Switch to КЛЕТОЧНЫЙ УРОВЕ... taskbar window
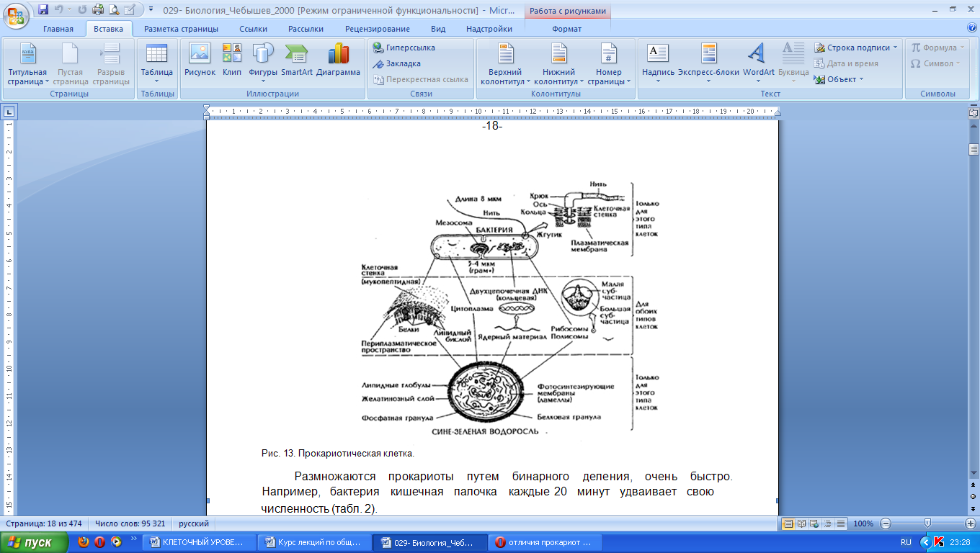980x553 pixels. (x=198, y=542)
